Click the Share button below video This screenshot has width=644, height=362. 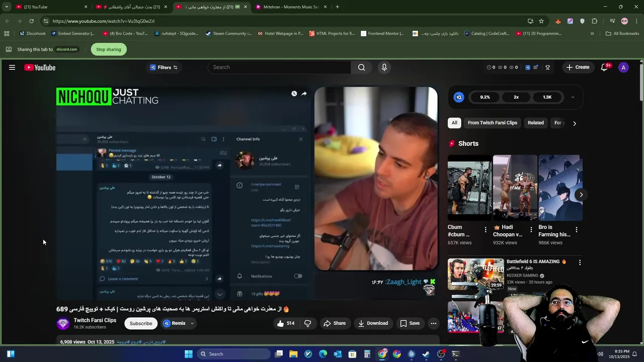coord(335,323)
